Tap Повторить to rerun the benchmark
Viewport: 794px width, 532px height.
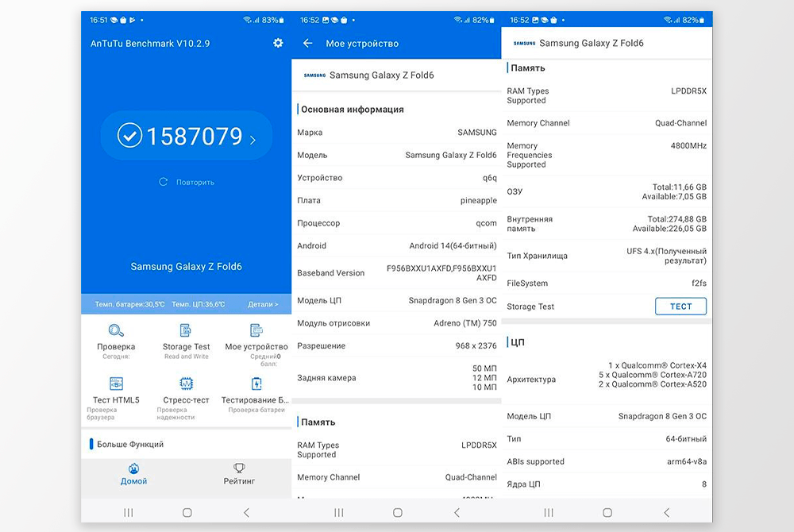point(195,182)
